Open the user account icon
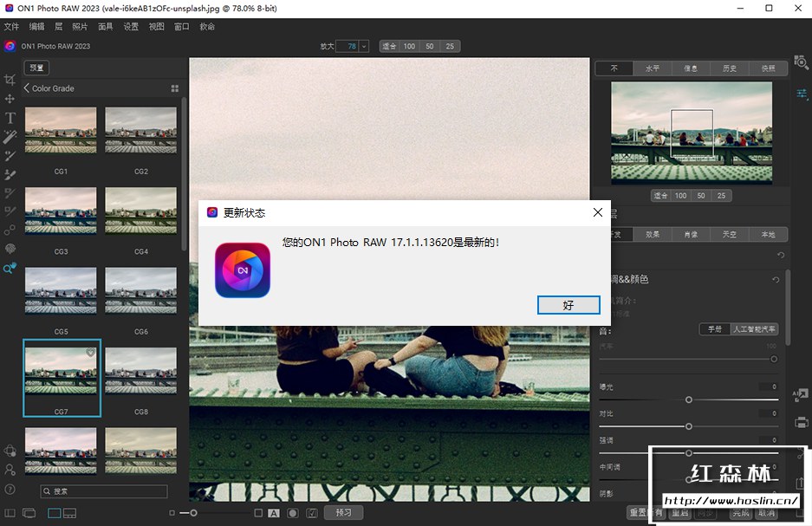This screenshot has height=526, width=812. (10, 470)
